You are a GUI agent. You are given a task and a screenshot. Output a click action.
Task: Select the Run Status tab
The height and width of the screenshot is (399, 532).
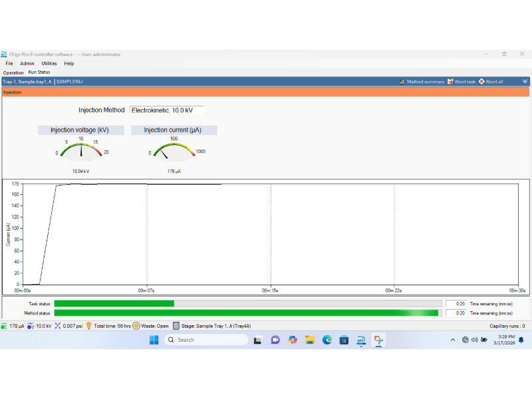[x=39, y=72]
